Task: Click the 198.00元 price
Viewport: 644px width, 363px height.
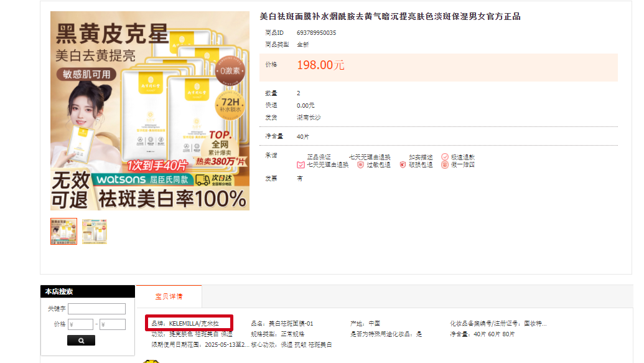Action: 320,65
